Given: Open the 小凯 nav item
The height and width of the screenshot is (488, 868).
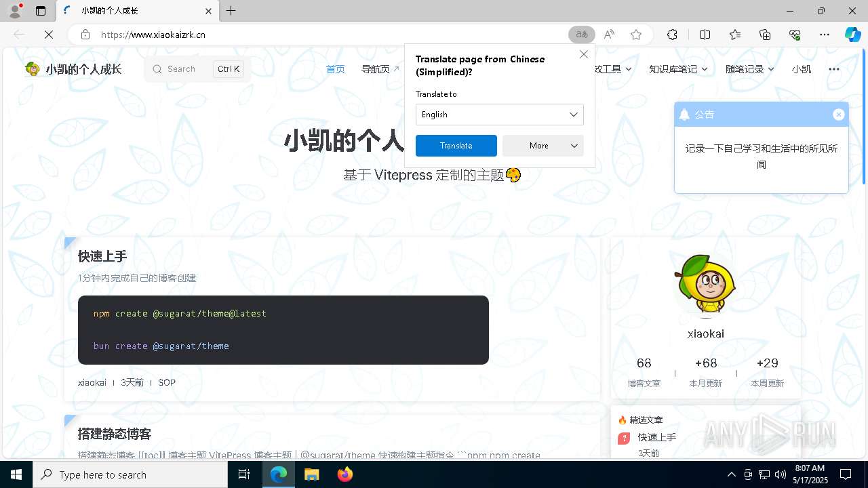Looking at the screenshot, I should point(801,69).
